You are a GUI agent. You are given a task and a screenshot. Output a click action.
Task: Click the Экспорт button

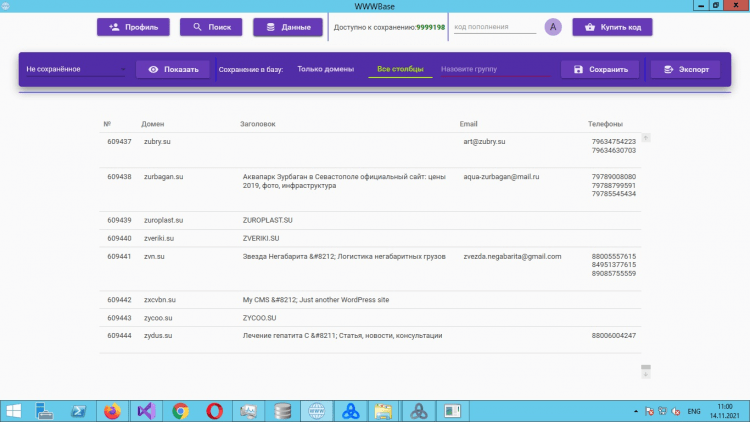tap(685, 69)
